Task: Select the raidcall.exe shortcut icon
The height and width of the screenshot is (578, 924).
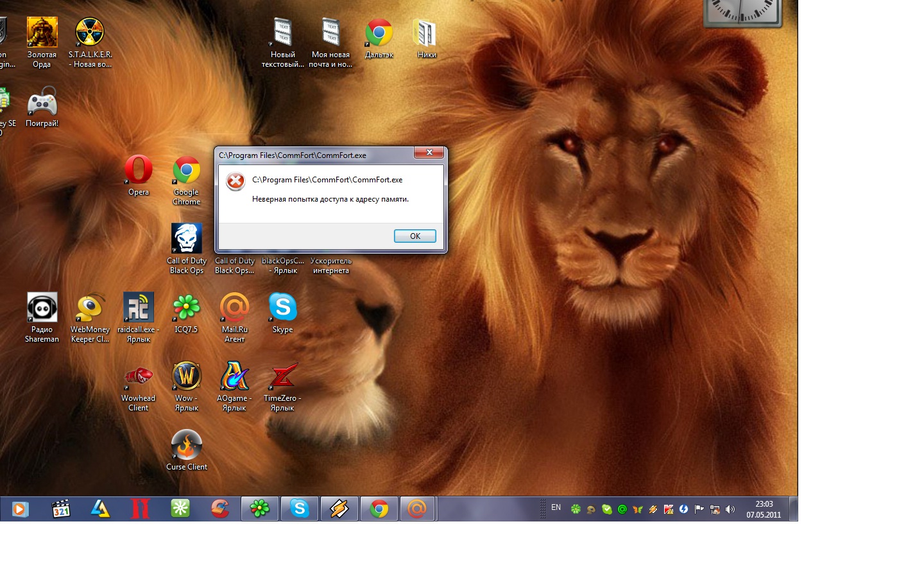Action: tap(139, 308)
